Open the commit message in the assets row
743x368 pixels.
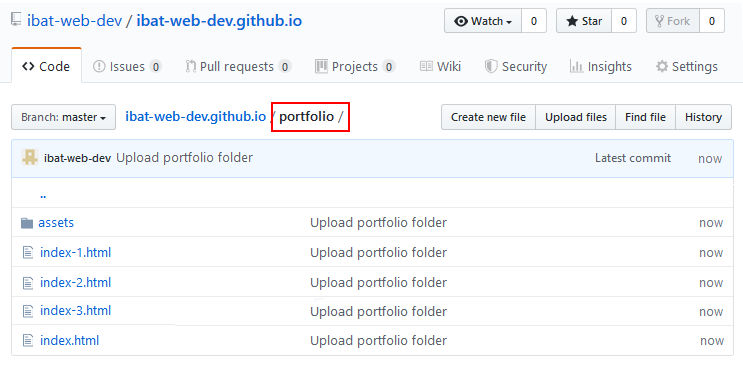378,223
